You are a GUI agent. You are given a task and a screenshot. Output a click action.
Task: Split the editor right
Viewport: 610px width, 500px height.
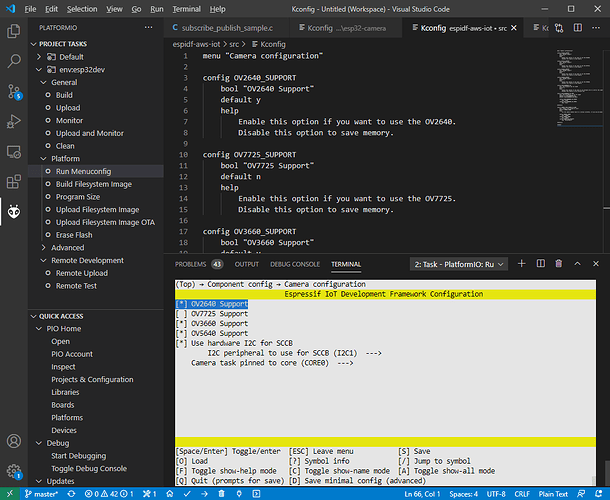[578, 28]
